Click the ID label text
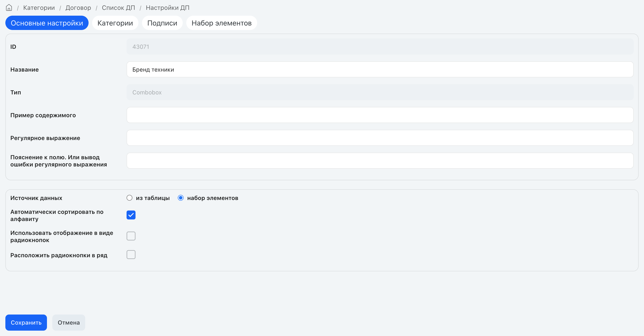 [13, 47]
